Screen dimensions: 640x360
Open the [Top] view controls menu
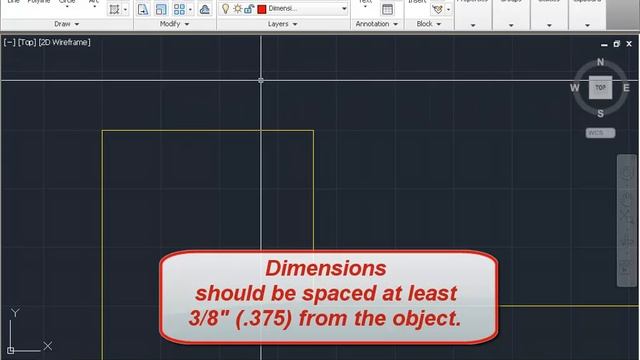pos(27,42)
